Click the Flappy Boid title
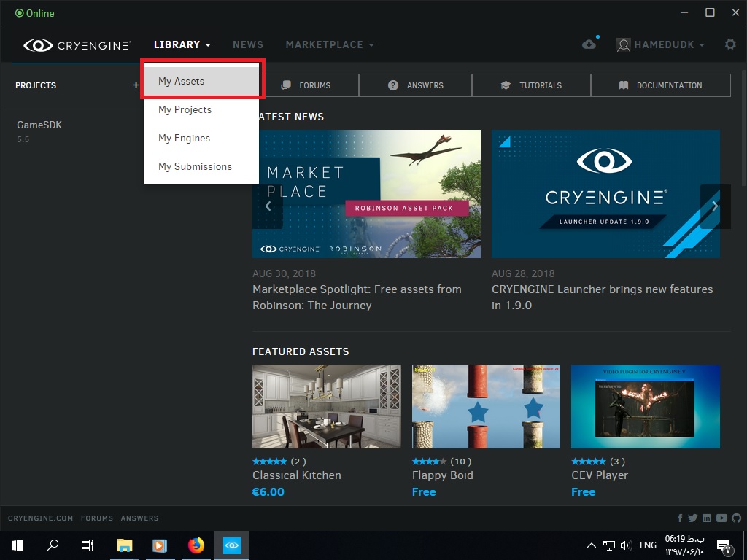This screenshot has height=560, width=747. tap(443, 475)
